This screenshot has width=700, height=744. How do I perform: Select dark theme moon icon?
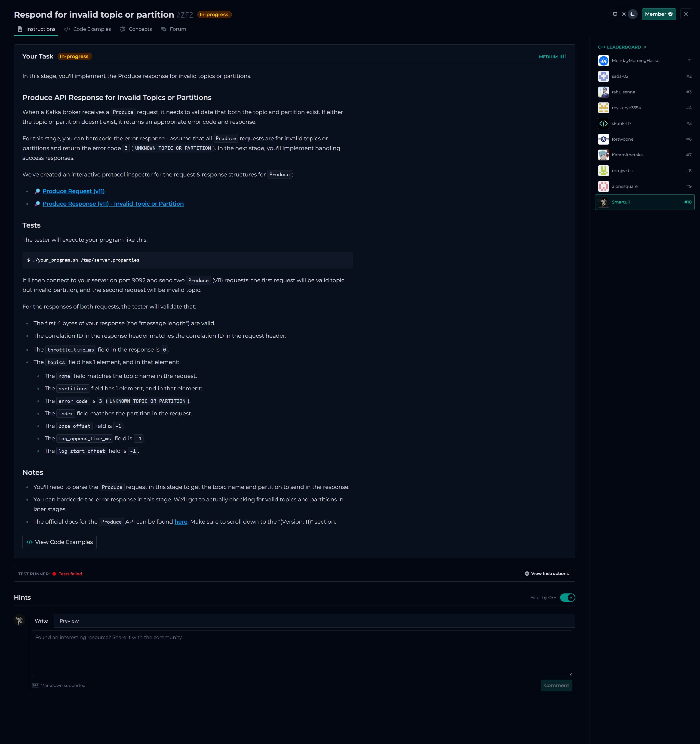(633, 14)
